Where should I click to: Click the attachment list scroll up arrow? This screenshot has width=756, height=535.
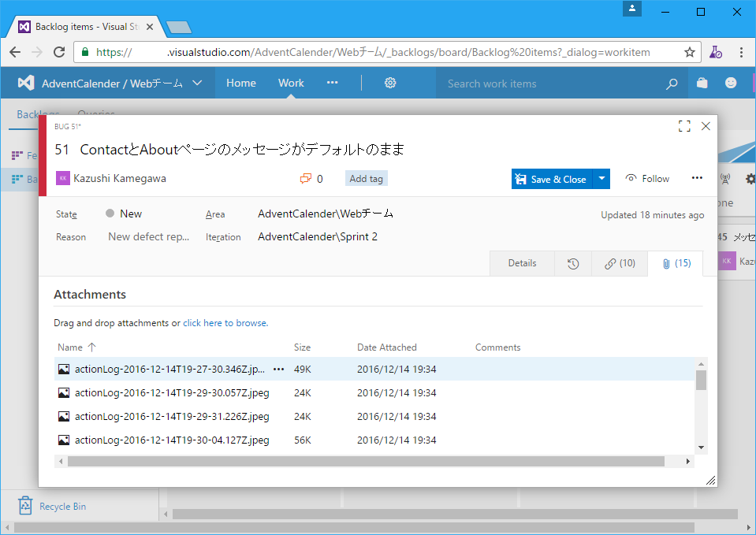coord(701,364)
